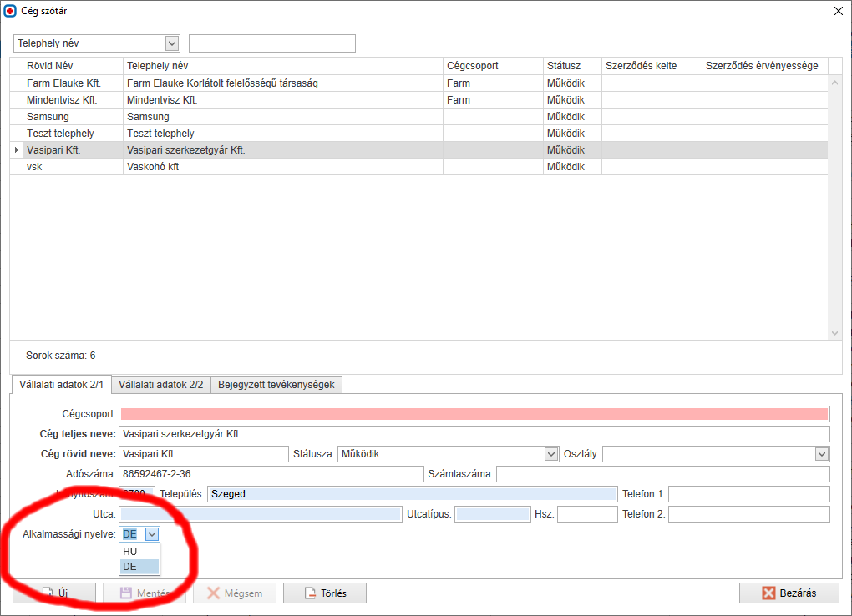Screen dimensions: 852x616
Task: Open the Bejegyzett tevékenységek tab
Action: click(x=276, y=385)
